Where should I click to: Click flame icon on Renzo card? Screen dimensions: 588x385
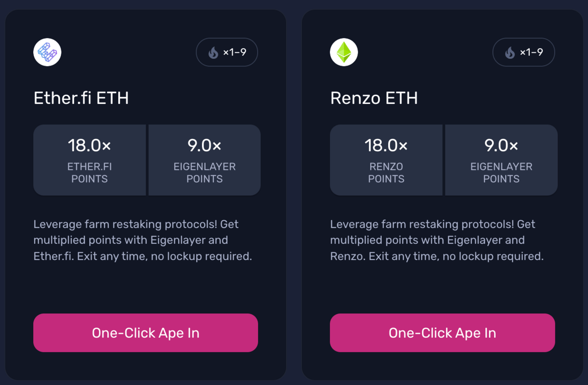click(510, 53)
